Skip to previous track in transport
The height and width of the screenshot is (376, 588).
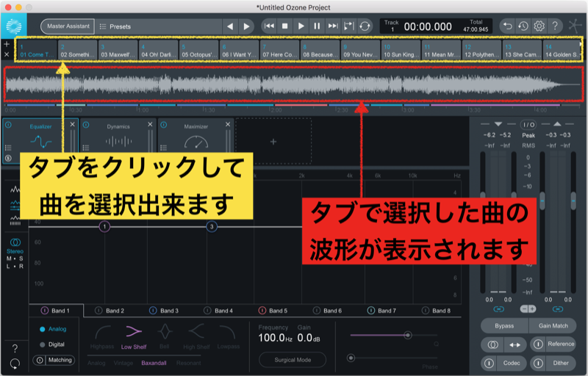tap(269, 26)
